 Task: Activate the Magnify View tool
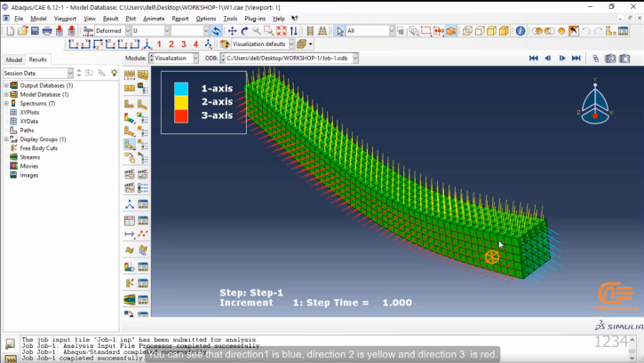click(x=257, y=31)
